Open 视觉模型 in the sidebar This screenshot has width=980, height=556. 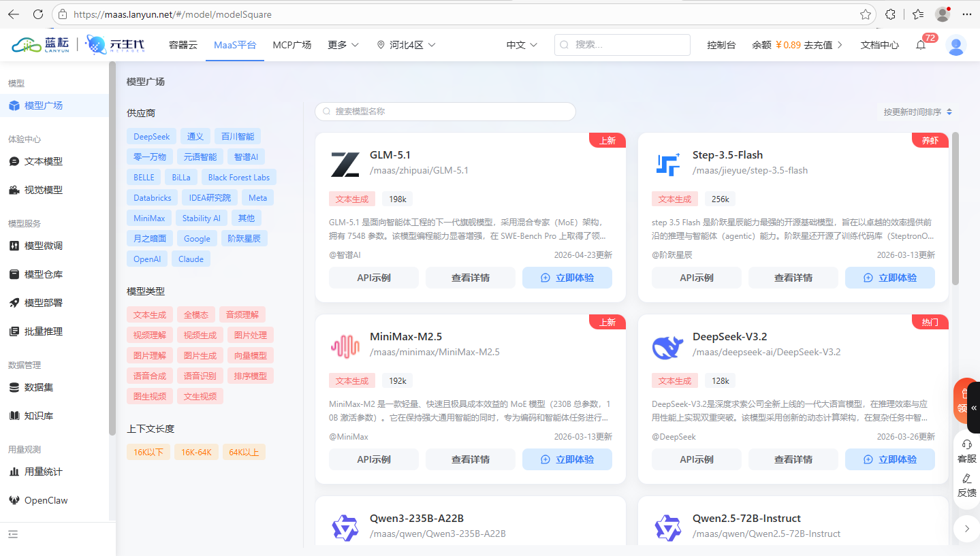click(54, 190)
